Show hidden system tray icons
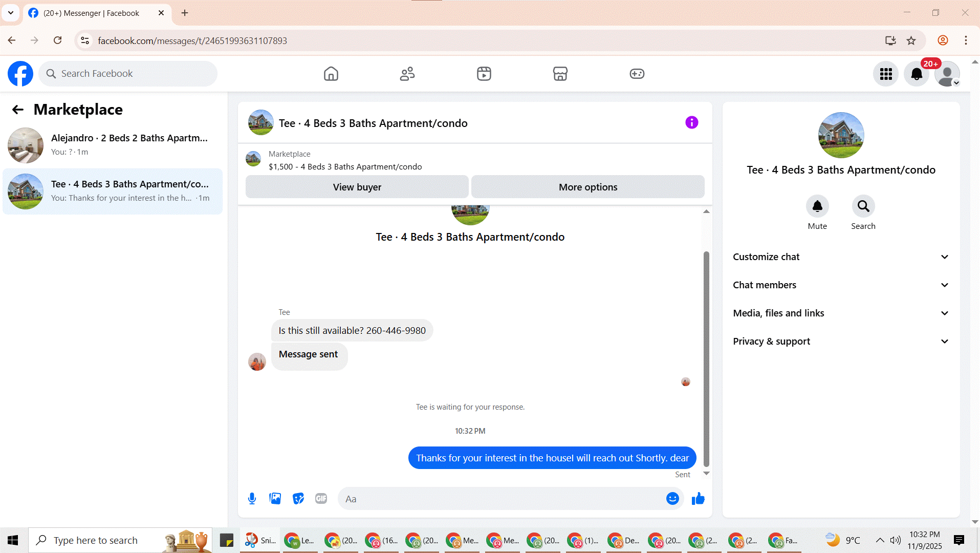Viewport: 980px width, 553px height. coord(880,540)
